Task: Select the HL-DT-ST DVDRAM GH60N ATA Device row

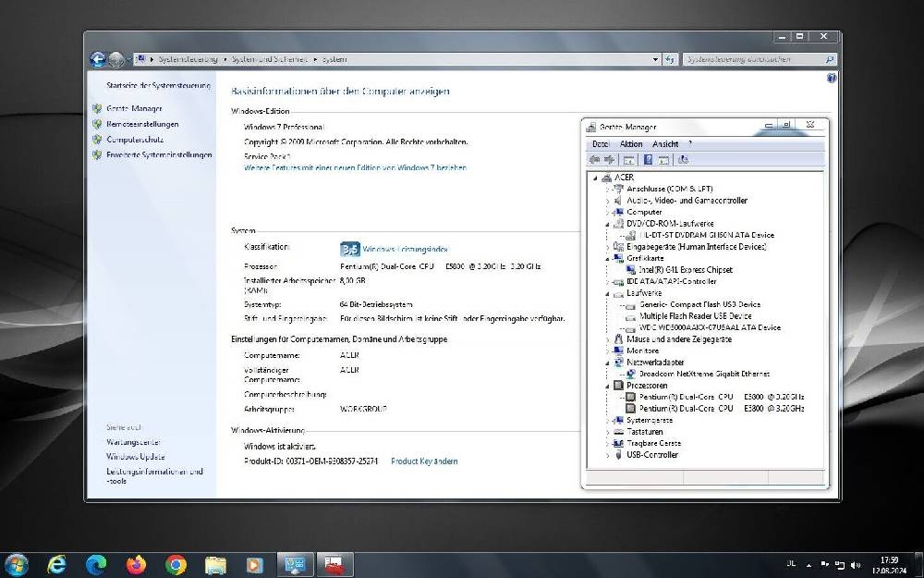Action: (x=707, y=235)
